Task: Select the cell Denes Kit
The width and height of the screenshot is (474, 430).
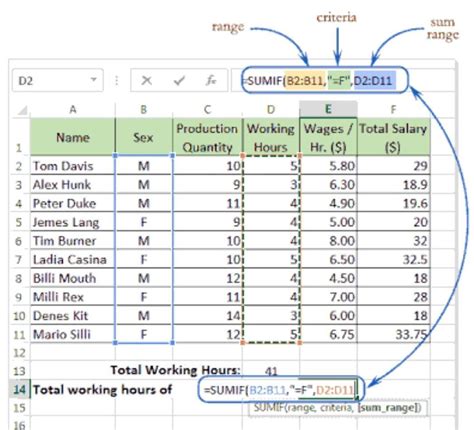Action: (73, 315)
